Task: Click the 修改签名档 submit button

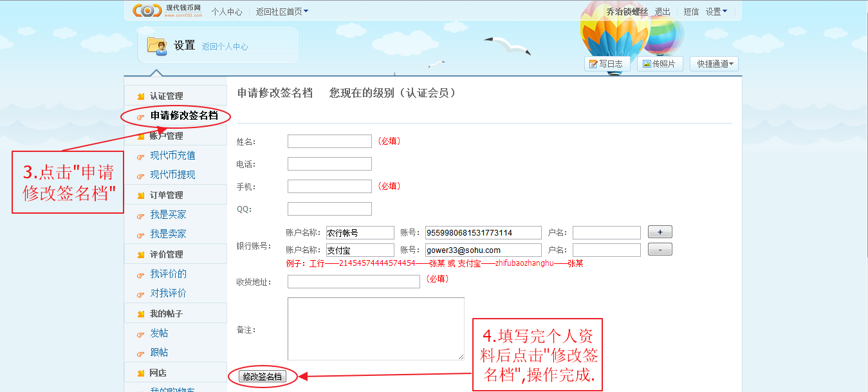Action: 263,377
